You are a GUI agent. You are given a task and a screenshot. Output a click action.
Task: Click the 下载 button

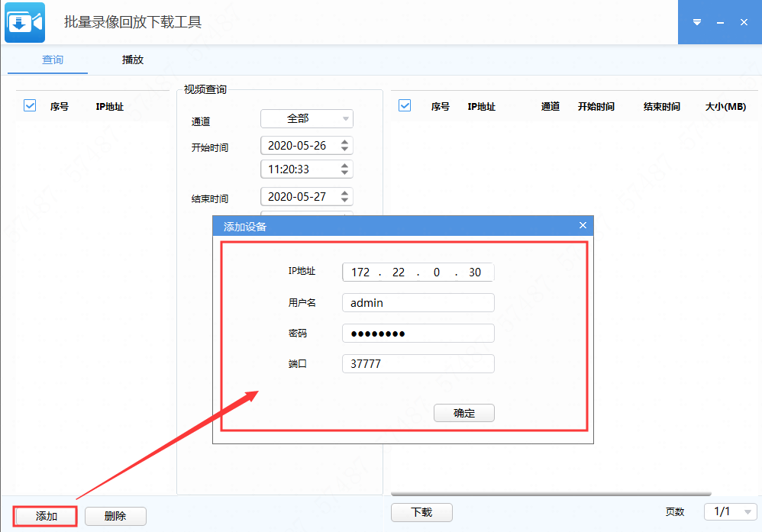[x=421, y=512]
